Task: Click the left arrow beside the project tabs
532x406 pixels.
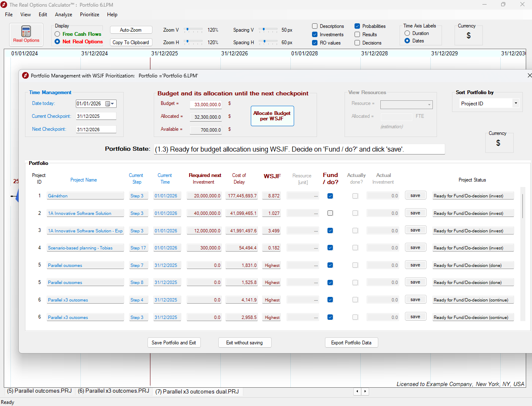Action: pyautogui.click(x=357, y=391)
